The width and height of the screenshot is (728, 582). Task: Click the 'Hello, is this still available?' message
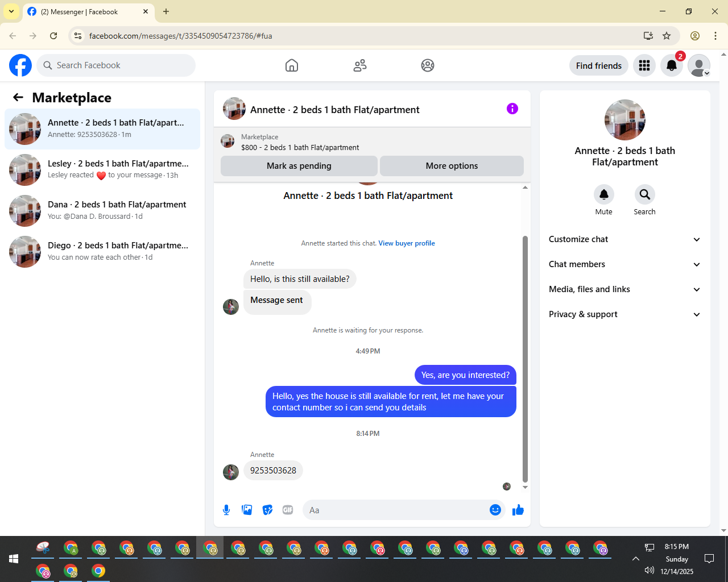[300, 279]
